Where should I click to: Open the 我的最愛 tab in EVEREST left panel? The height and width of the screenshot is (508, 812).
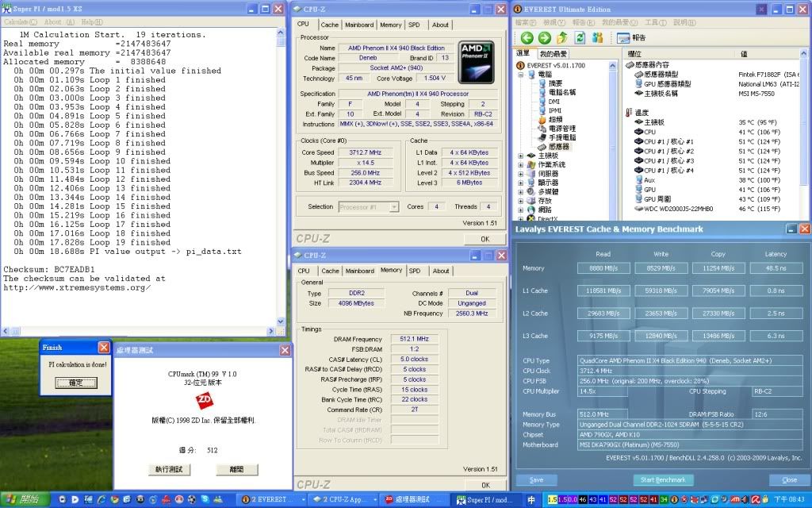click(x=553, y=54)
